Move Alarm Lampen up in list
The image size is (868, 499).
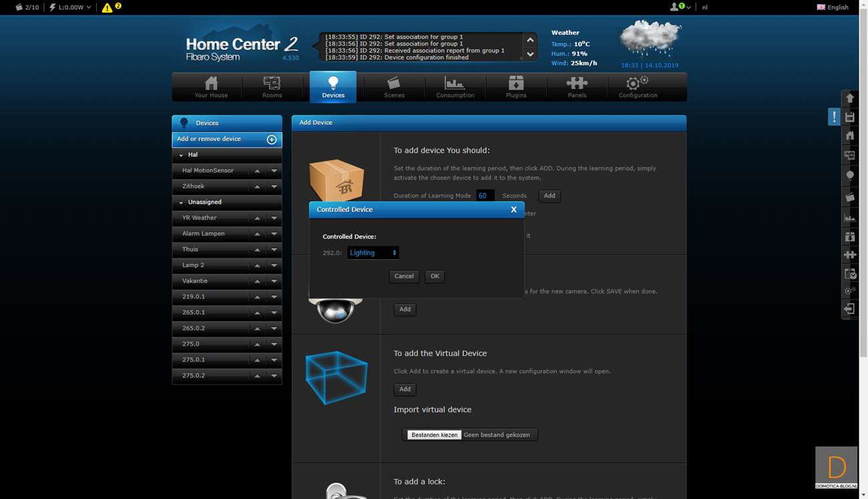(x=257, y=234)
